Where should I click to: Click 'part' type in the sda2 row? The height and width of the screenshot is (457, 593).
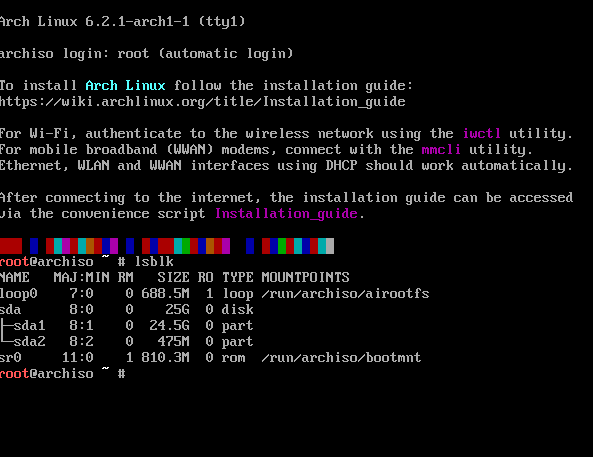tap(238, 342)
